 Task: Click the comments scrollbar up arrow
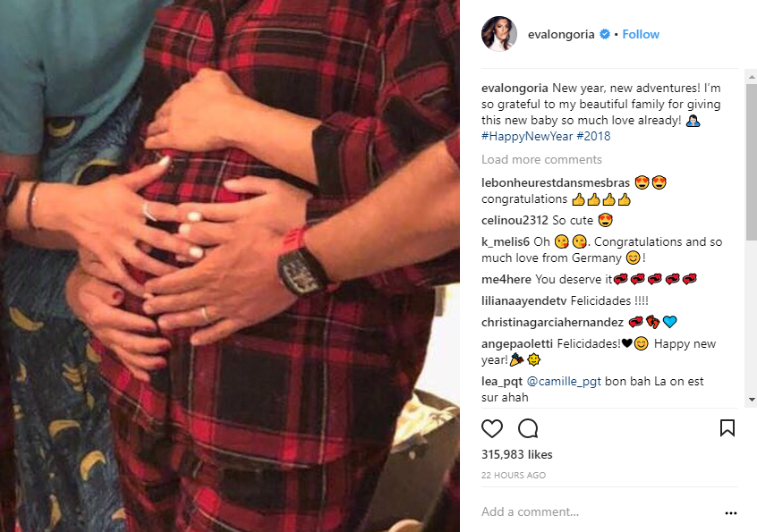tap(752, 76)
